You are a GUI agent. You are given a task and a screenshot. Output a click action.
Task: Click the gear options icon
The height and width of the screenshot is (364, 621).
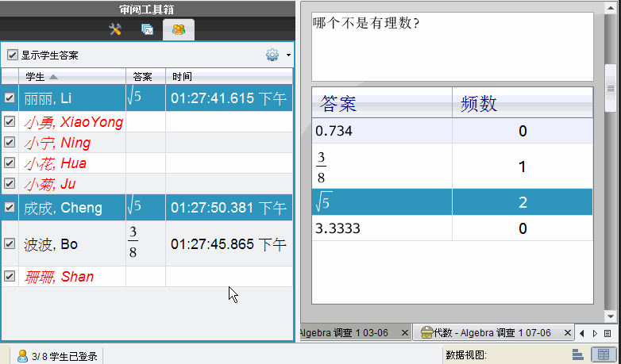[x=272, y=56]
